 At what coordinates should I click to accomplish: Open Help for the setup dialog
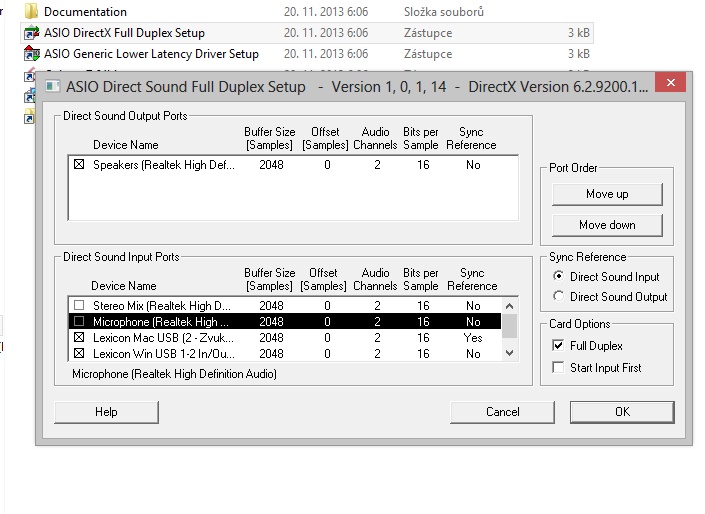pyautogui.click(x=106, y=412)
